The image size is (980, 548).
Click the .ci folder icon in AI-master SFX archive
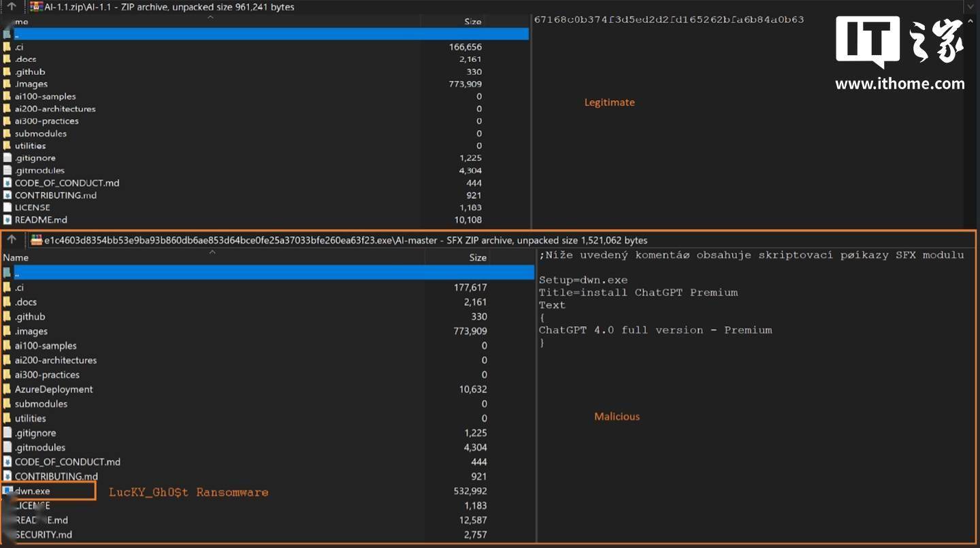pos(7,287)
